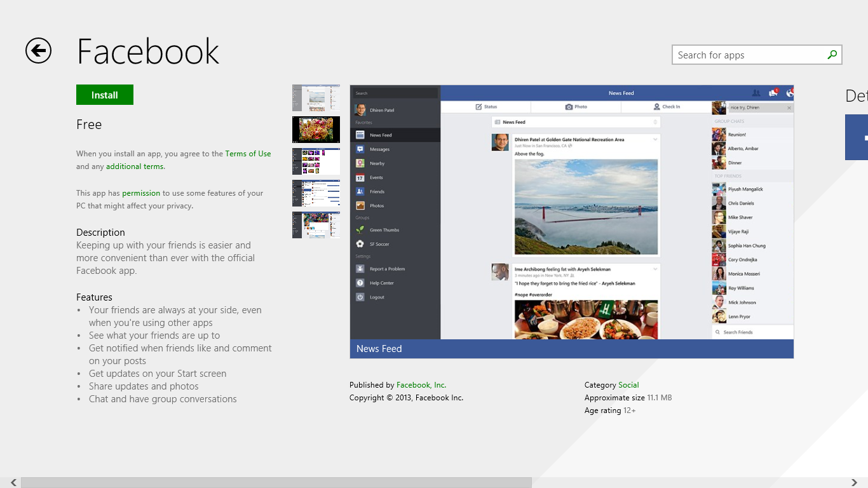This screenshot has height=488, width=868.
Task: Click Check In pin icon in preview
Action: [656, 107]
